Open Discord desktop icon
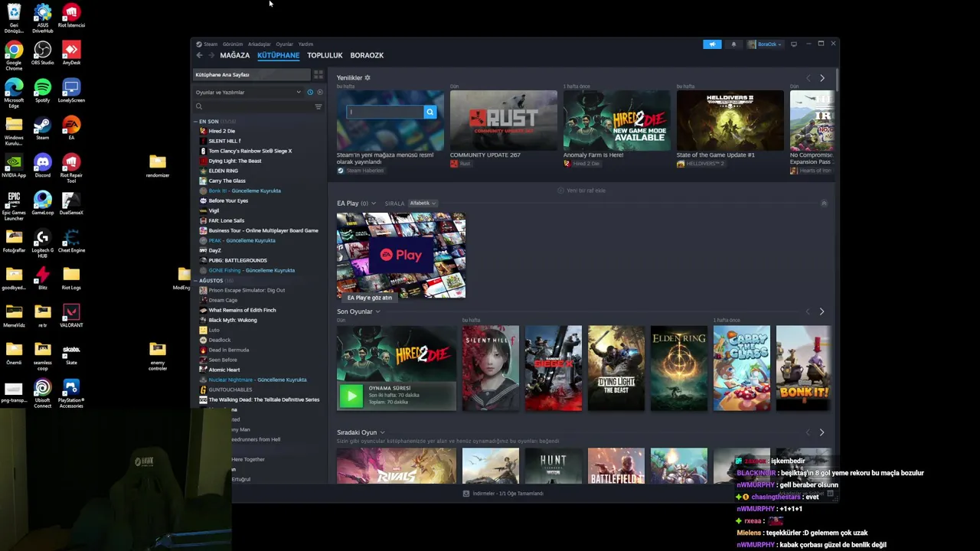Image resolution: width=980 pixels, height=551 pixels. pos(43,165)
